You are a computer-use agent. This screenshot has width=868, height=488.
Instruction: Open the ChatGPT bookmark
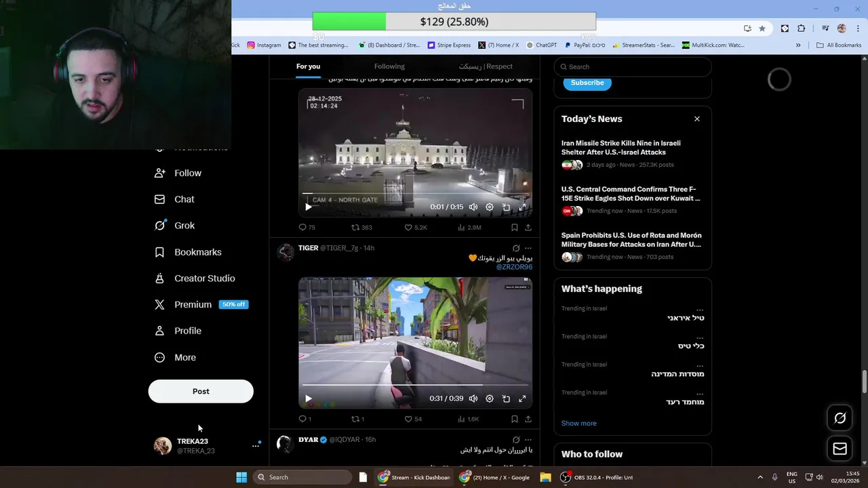coord(541,45)
